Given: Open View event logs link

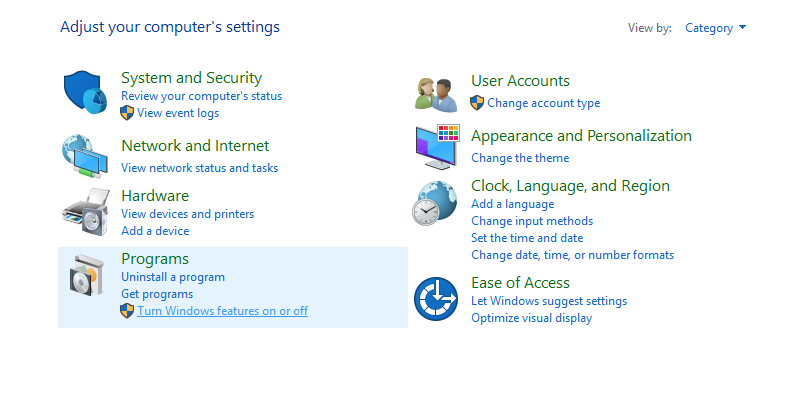Looking at the screenshot, I should click(x=178, y=113).
